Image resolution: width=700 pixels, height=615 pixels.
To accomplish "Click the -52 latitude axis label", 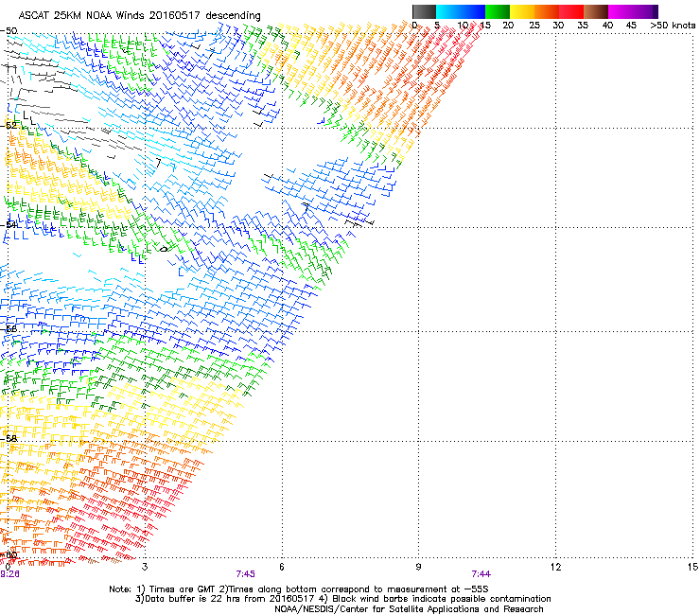I will point(9,126).
